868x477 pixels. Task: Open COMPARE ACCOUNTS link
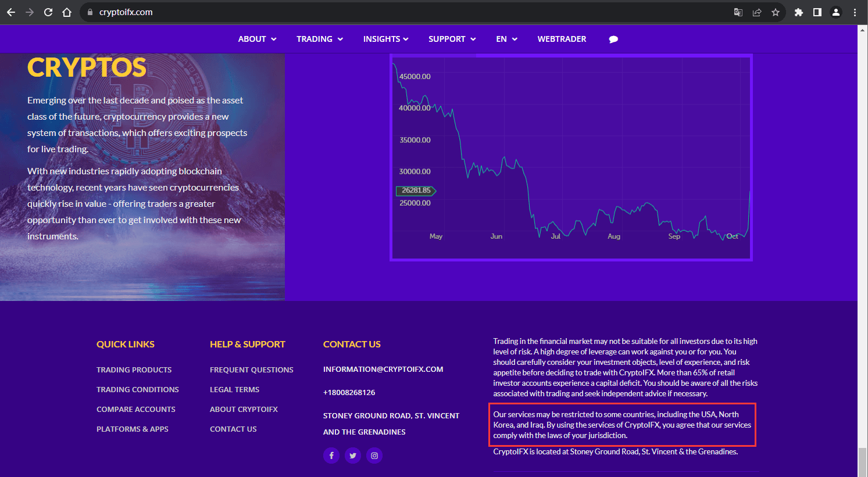[136, 409]
